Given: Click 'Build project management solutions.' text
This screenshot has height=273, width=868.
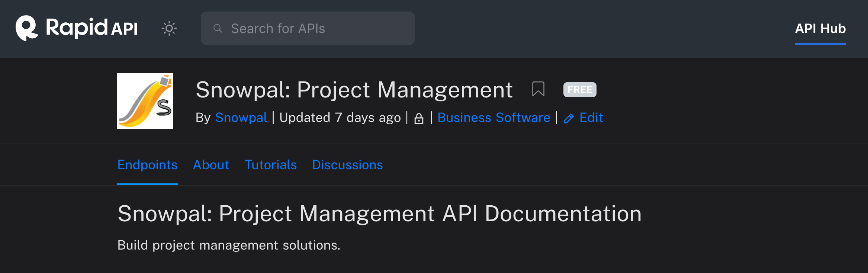Looking at the screenshot, I should tap(229, 245).
